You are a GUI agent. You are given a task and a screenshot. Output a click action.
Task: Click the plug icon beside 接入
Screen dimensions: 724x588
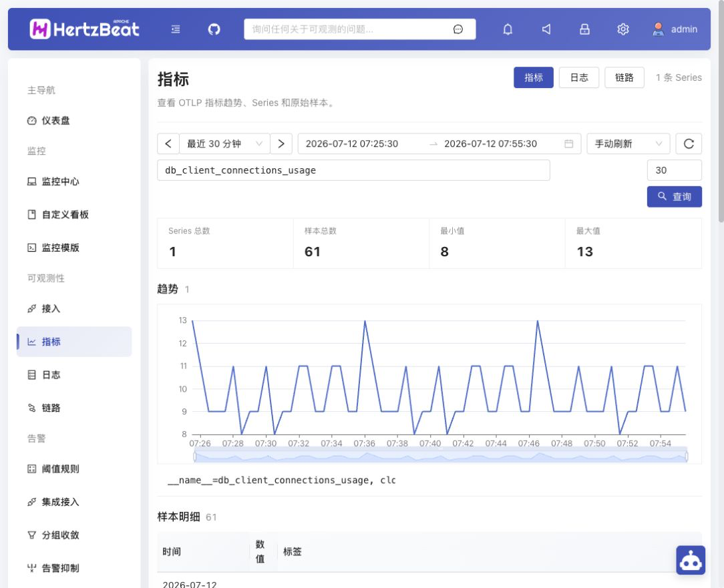coord(31,309)
